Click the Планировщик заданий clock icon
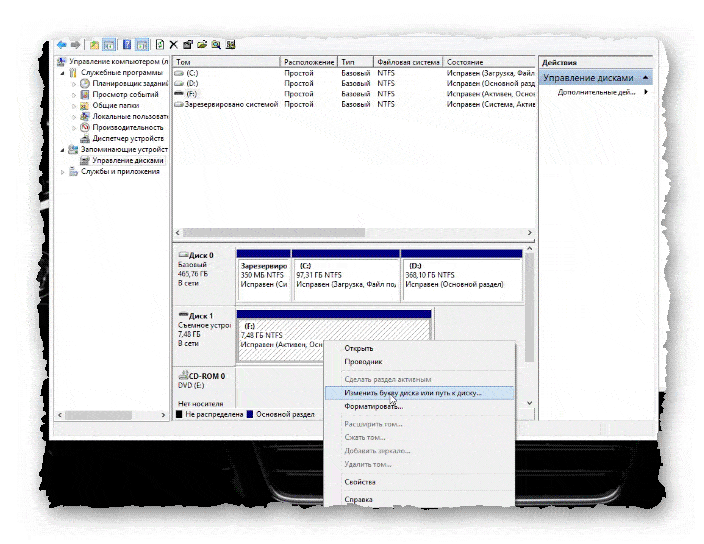This screenshot has height=544, width=704. coord(85,83)
